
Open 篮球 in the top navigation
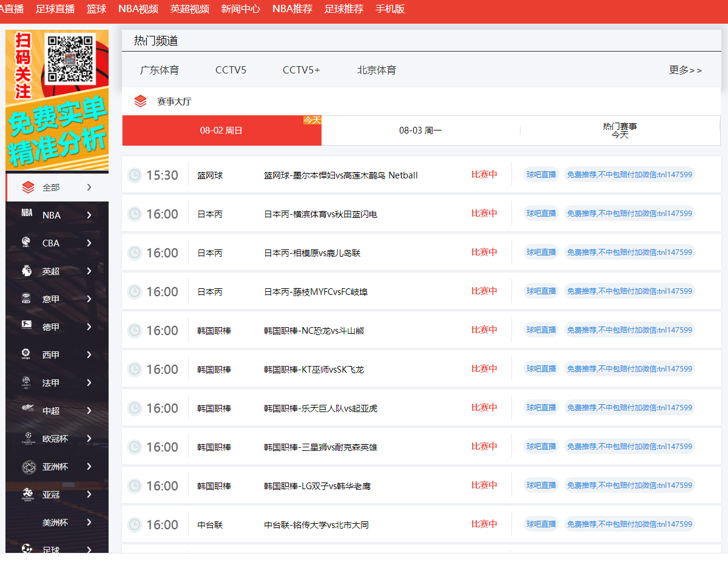point(96,9)
